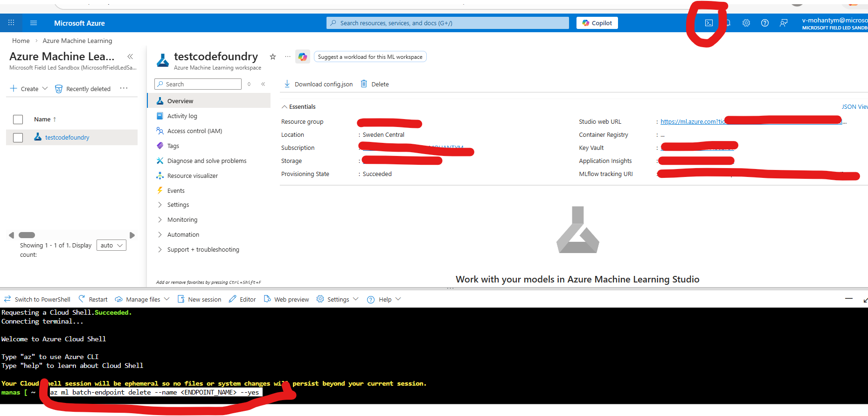868x416 pixels.
Task: Sort by the Name column header
Action: [45, 120]
